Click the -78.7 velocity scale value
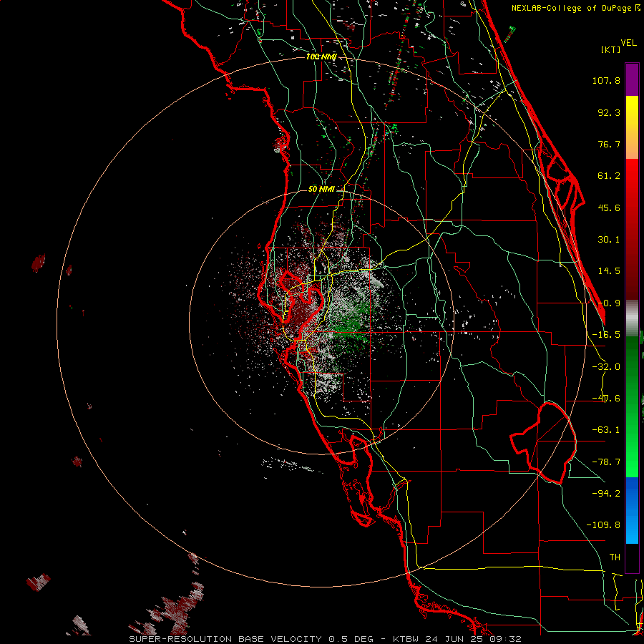 [606, 462]
